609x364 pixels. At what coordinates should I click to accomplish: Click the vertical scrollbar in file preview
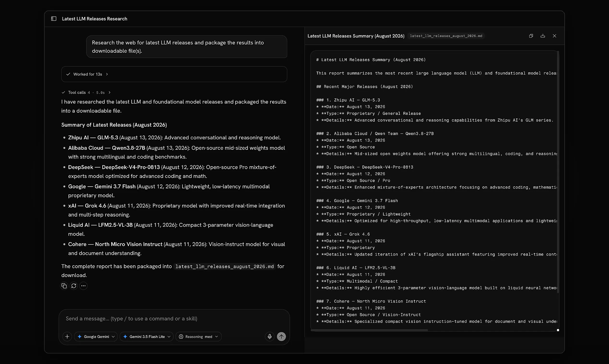[558, 172]
